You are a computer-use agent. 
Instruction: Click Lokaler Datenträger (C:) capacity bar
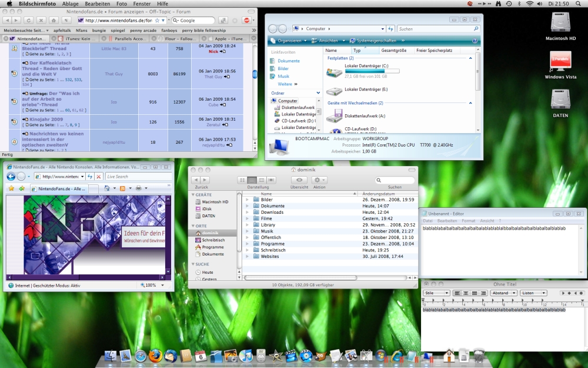372,71
